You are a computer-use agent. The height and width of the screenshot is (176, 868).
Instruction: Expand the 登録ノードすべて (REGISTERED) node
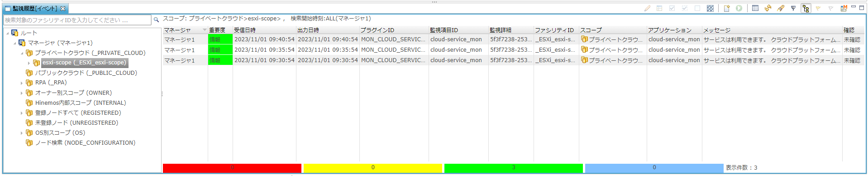(22, 113)
